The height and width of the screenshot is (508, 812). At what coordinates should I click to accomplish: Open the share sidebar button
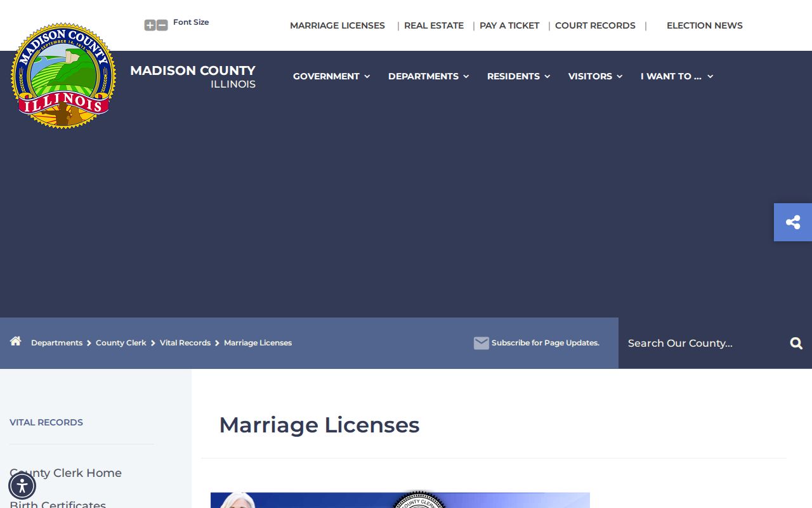[793, 222]
